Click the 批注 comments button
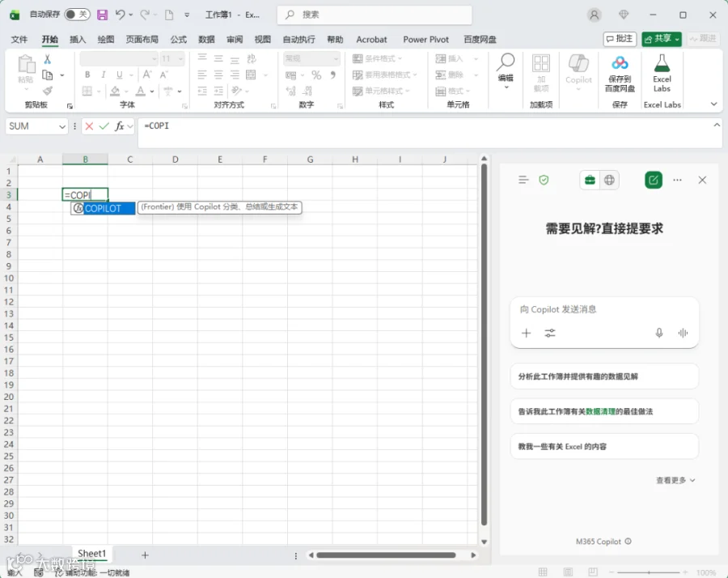Viewport: 728px width, 578px height. pyautogui.click(x=620, y=39)
